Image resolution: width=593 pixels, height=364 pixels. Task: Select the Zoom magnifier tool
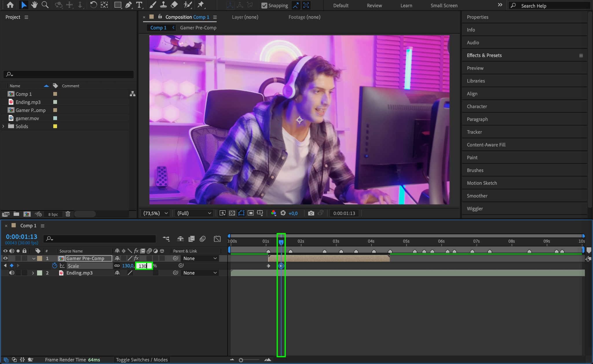click(45, 5)
